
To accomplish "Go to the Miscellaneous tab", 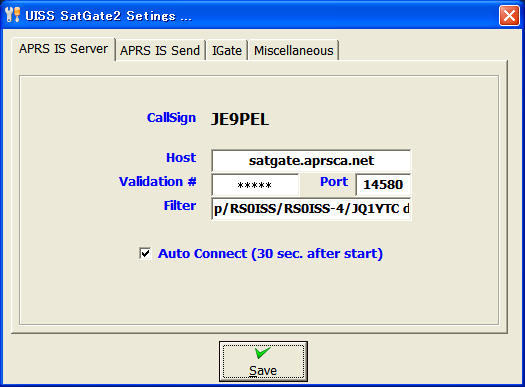I will point(294,51).
